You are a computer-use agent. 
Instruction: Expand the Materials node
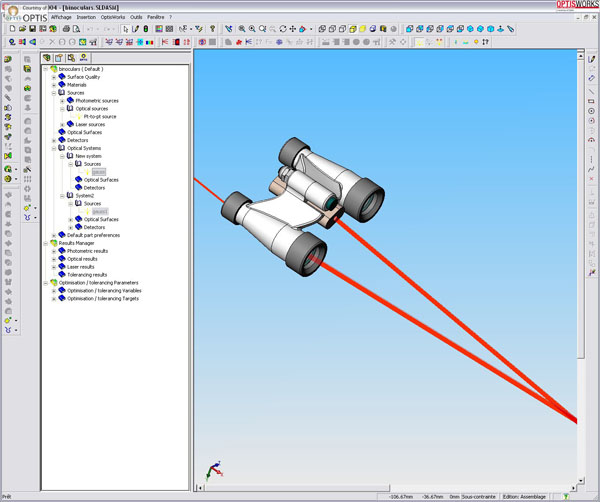(54, 85)
